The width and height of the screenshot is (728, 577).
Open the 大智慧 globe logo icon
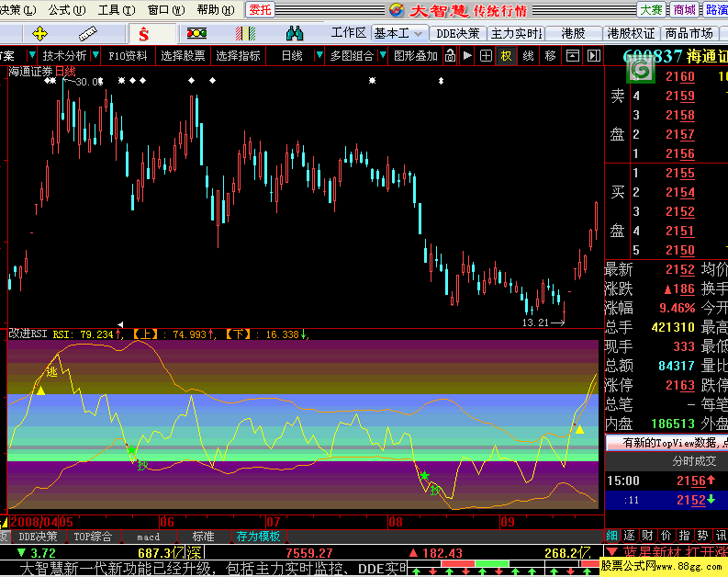point(397,9)
